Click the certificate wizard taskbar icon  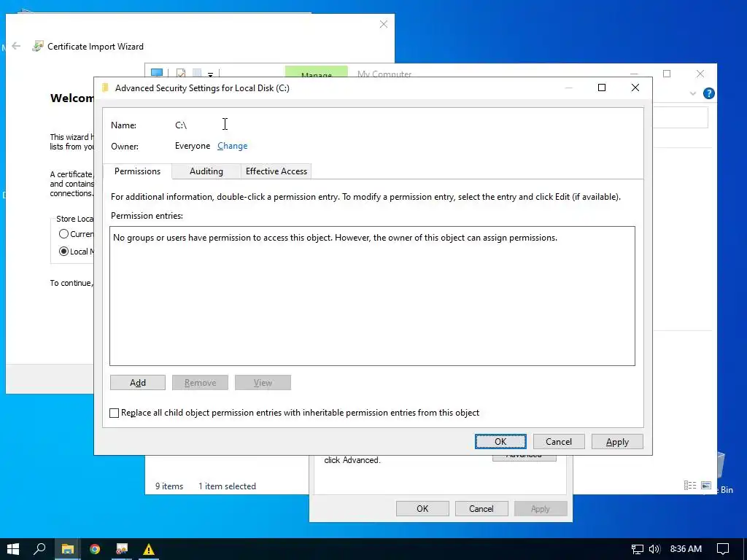122,549
